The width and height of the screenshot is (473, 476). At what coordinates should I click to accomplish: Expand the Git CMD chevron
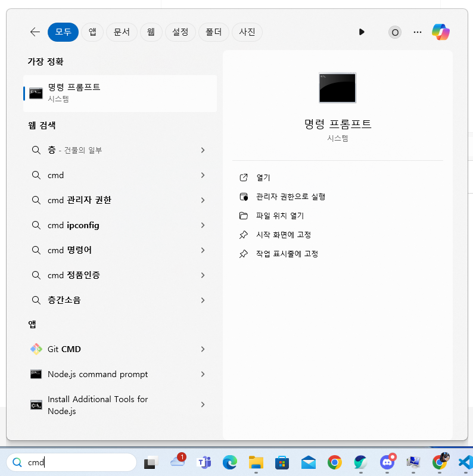(203, 349)
